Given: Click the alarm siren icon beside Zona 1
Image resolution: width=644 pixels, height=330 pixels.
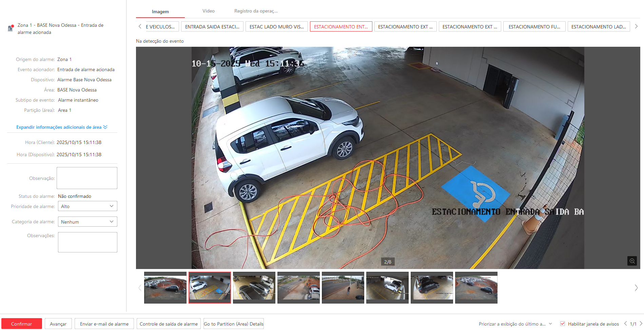Looking at the screenshot, I should (x=11, y=28).
